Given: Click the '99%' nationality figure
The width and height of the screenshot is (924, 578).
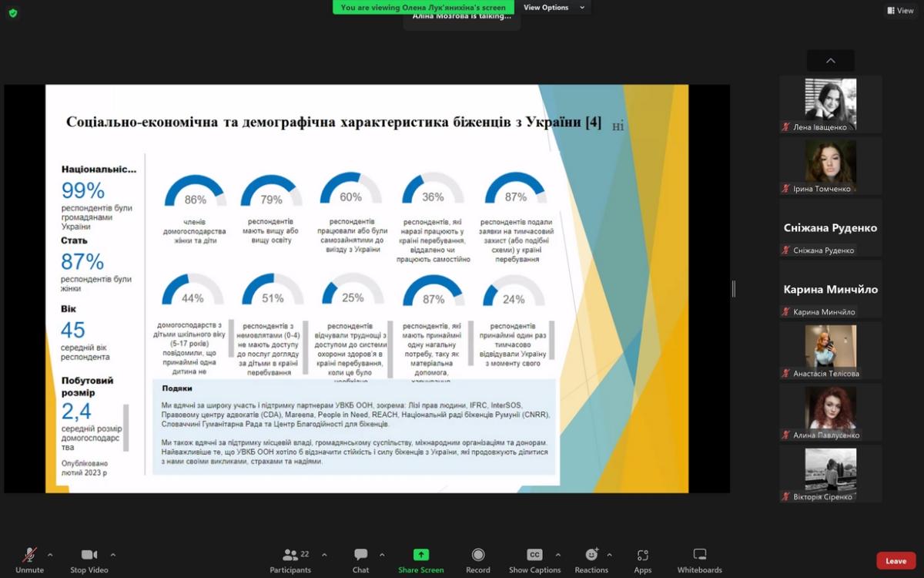Looking at the screenshot, I should click(83, 190).
